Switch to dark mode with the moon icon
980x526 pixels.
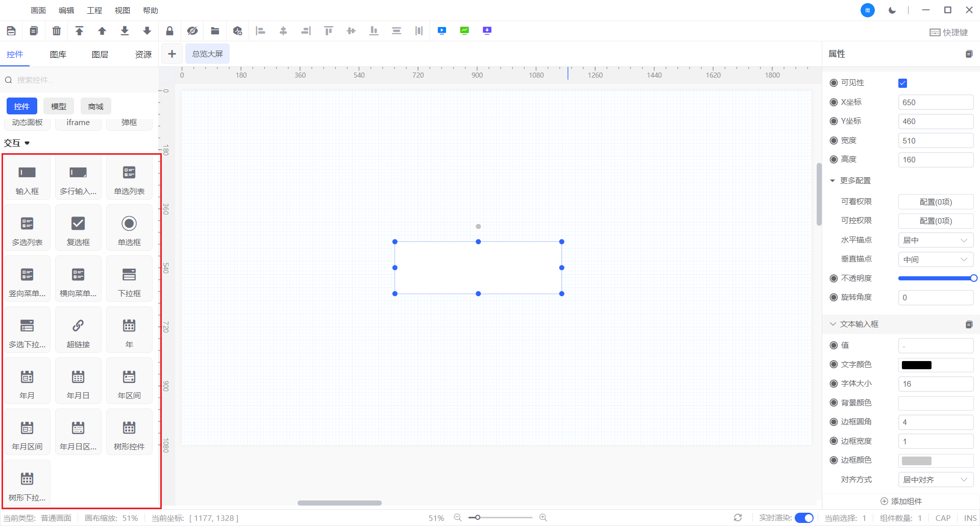(x=892, y=10)
